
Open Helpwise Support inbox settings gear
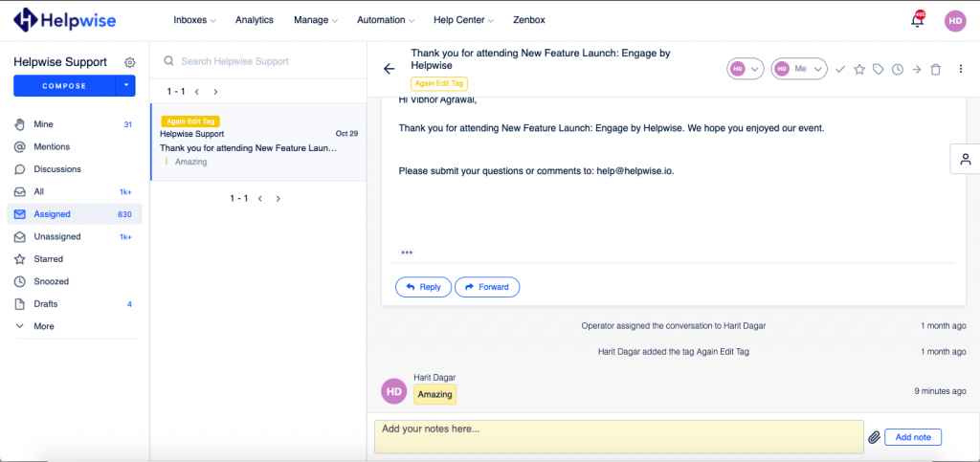129,62
